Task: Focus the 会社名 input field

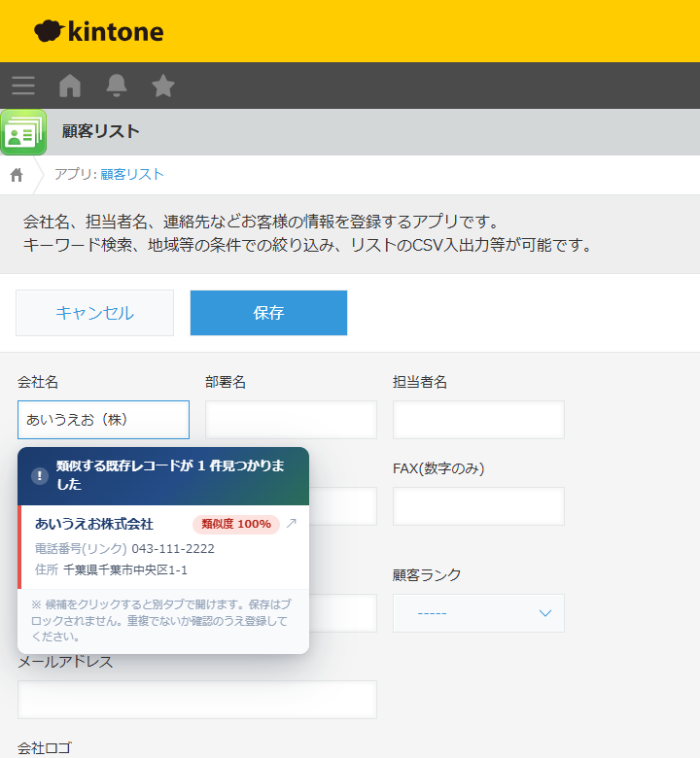Action: tap(103, 420)
